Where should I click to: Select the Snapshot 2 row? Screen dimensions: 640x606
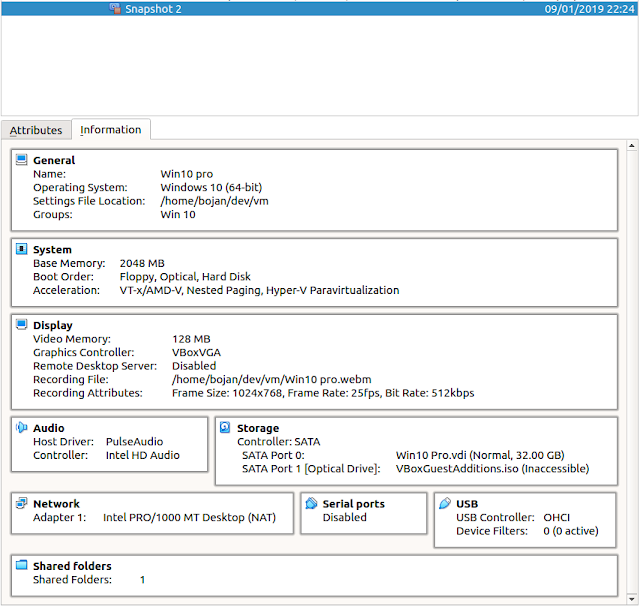click(x=320, y=9)
